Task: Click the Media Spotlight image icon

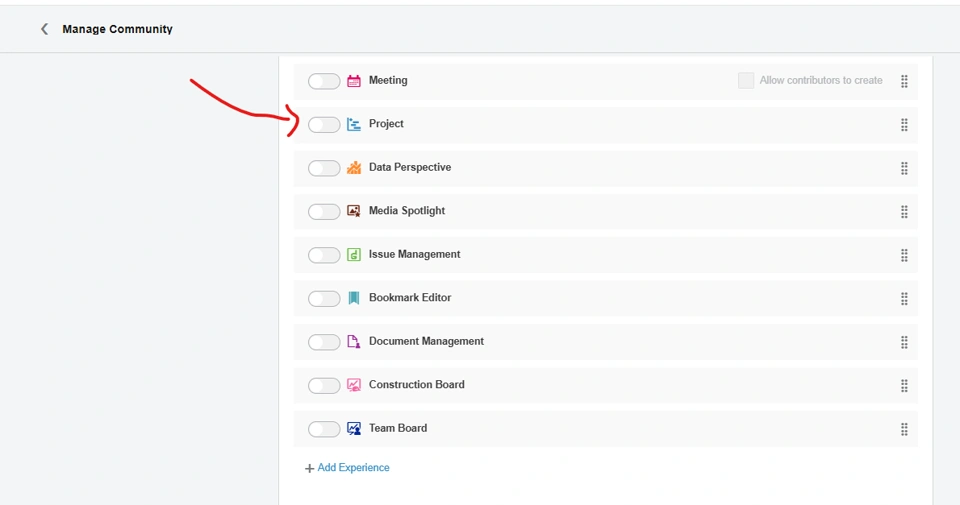Action: (354, 211)
